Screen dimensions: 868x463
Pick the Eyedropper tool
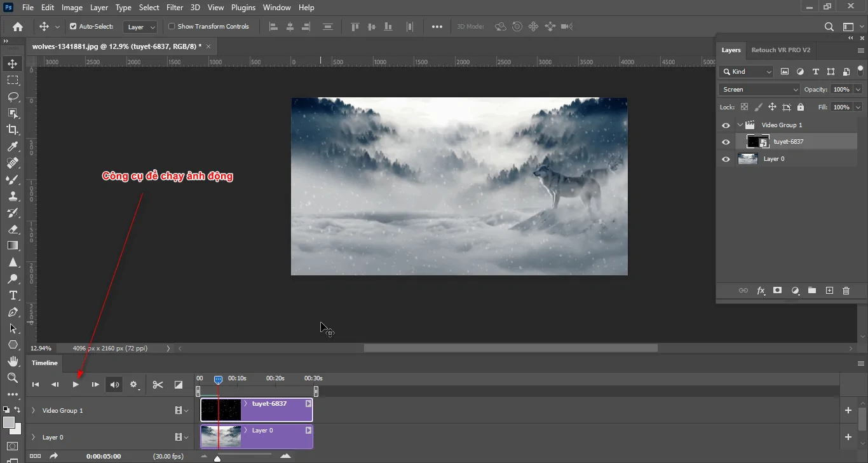tap(13, 146)
